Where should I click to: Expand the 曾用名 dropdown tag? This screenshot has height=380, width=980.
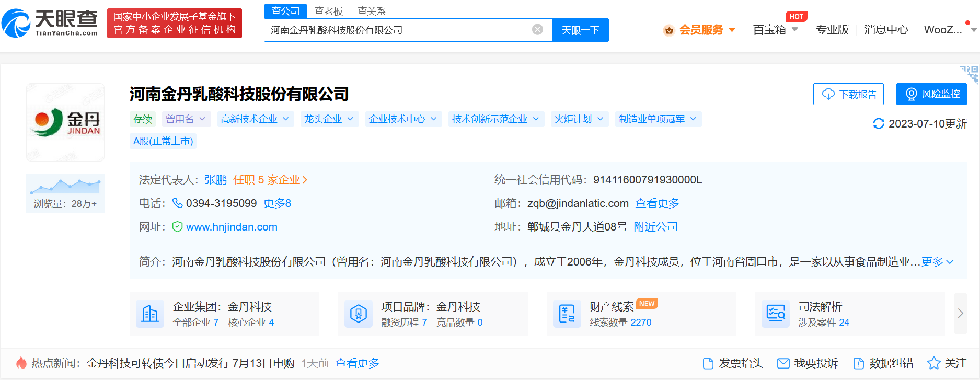[x=186, y=119]
